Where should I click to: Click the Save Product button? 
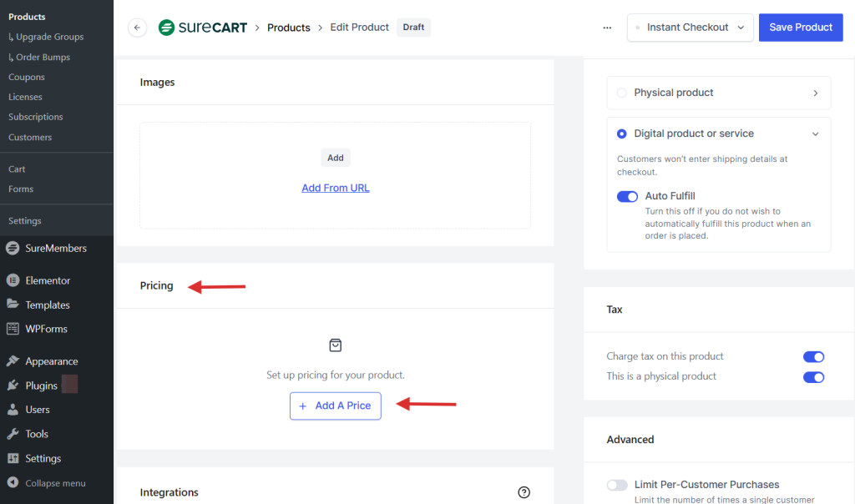coord(800,28)
